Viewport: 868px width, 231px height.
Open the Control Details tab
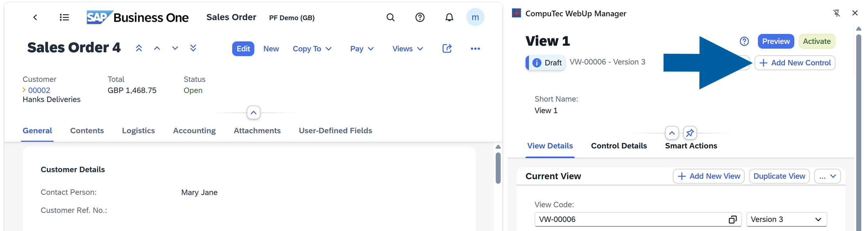coord(619,146)
